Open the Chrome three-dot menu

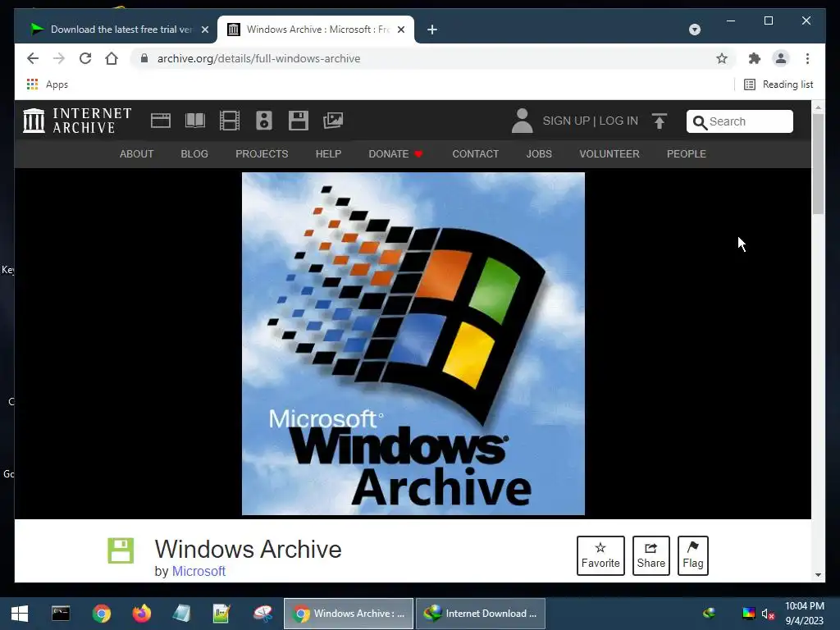807,58
